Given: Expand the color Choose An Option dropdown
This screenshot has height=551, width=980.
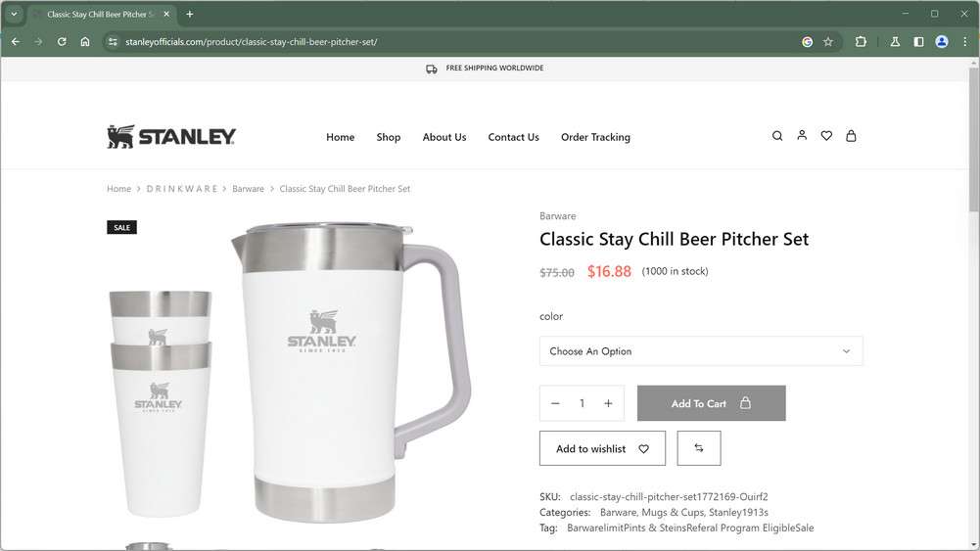Looking at the screenshot, I should click(x=701, y=351).
